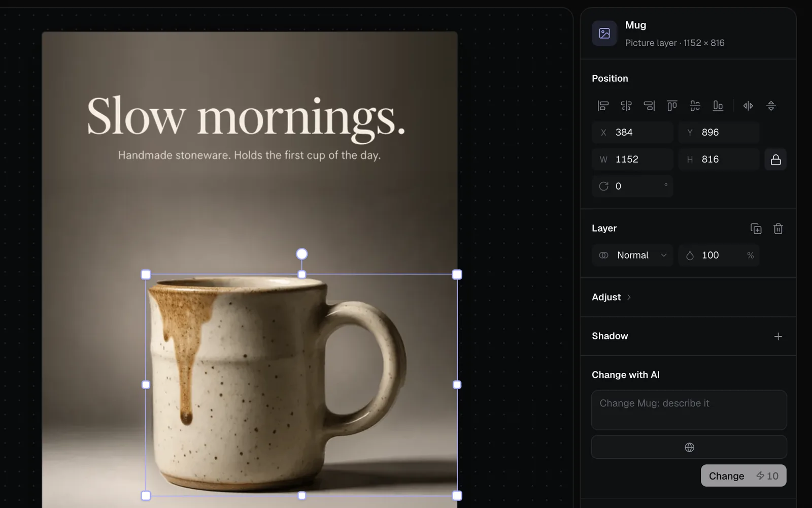Flip the Mug layer vertically
812x508 pixels.
771,106
